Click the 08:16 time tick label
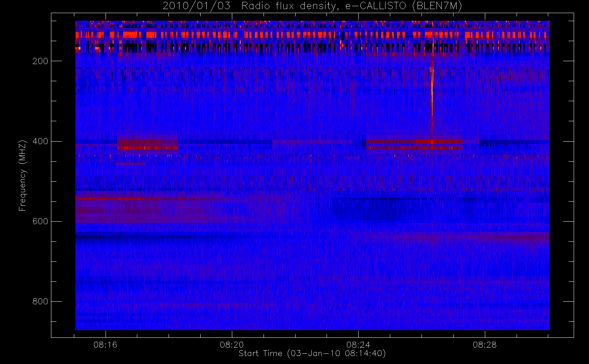 tap(106, 345)
